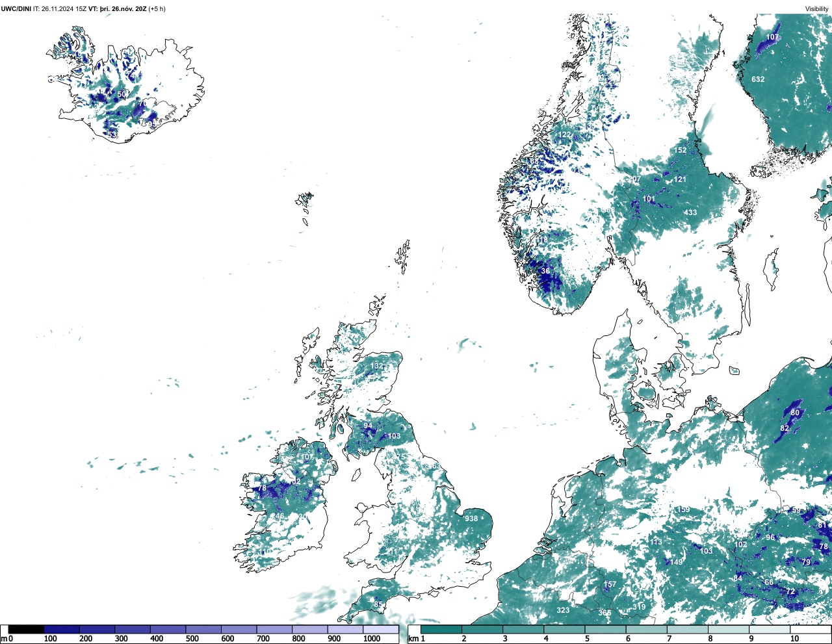
Task: Click the '159' visibility value in north Germany
Action: (x=683, y=509)
